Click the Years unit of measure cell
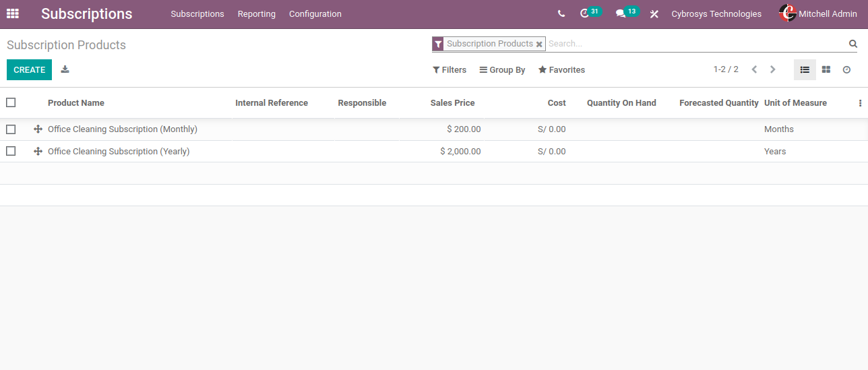 pos(775,152)
